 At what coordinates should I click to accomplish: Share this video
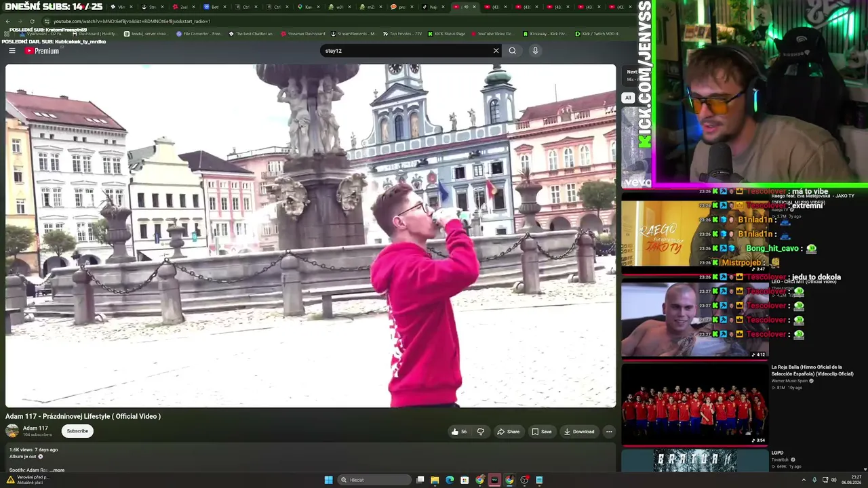pyautogui.click(x=508, y=432)
